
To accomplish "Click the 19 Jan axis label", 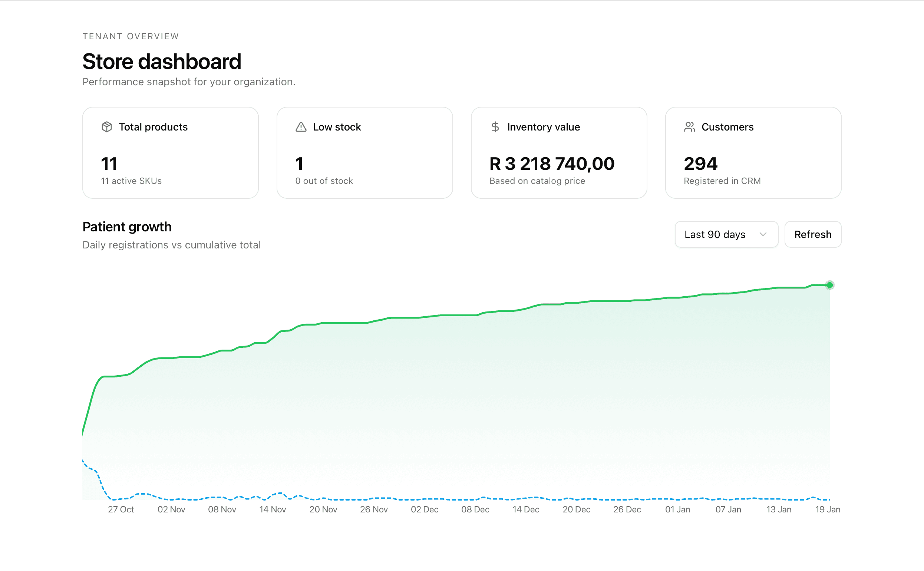I will pyautogui.click(x=828, y=509).
